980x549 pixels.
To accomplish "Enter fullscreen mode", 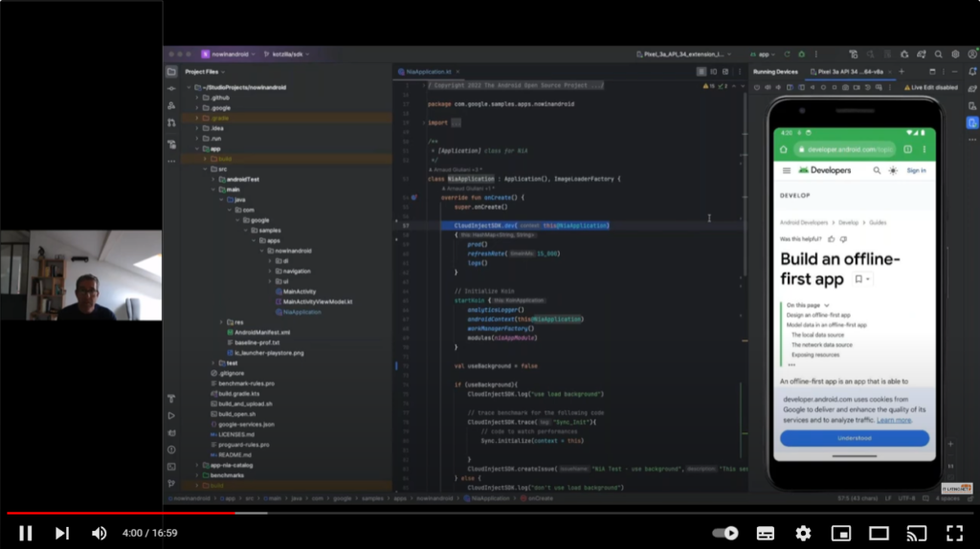I will pos(954,533).
